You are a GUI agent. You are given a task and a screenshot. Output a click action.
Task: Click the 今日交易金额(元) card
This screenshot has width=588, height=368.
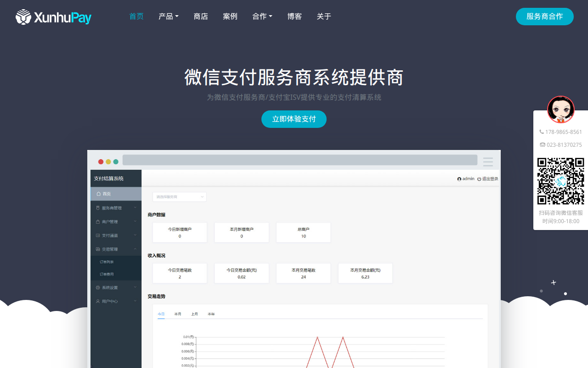point(242,273)
